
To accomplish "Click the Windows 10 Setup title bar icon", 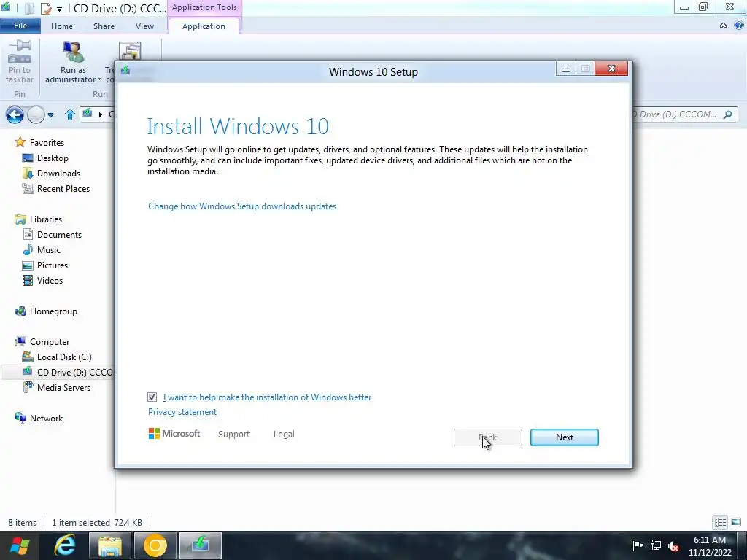I will click(125, 71).
